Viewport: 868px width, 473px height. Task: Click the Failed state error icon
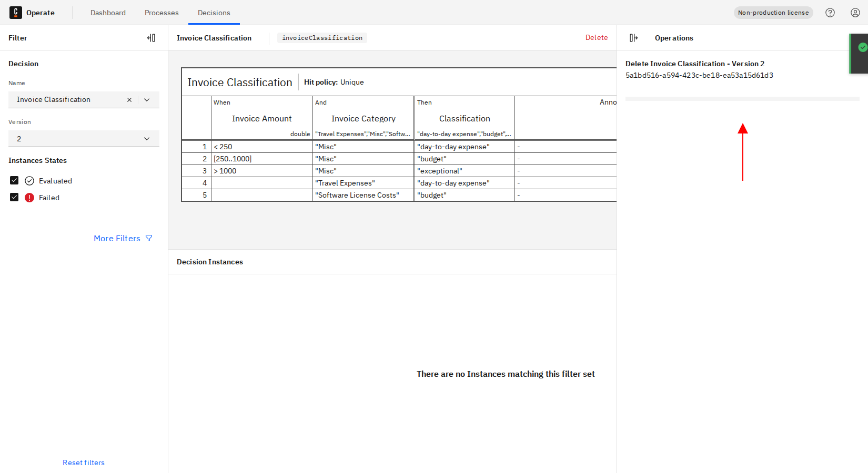point(29,197)
